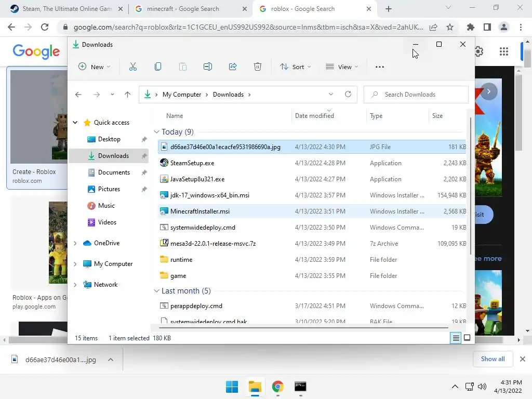Screen dimensions: 532x399
Task: Open the See more ellipsis menu
Action: tap(380, 67)
